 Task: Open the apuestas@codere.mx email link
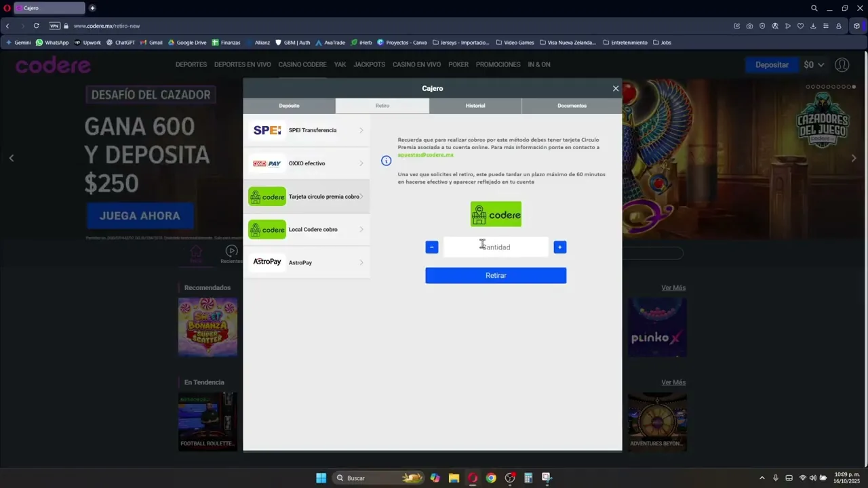pos(425,155)
